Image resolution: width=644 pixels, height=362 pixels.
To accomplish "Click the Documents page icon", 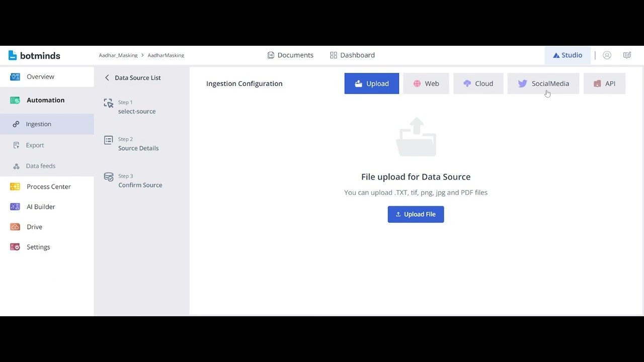I will tap(271, 55).
